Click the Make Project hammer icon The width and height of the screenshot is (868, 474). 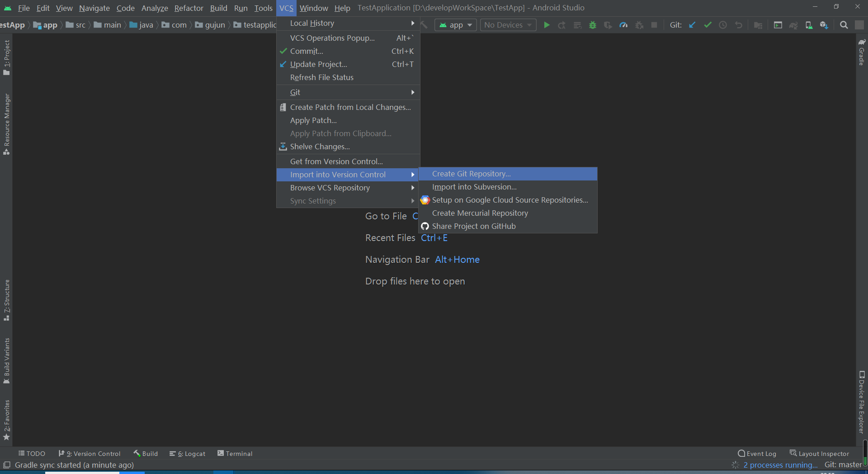click(x=424, y=25)
